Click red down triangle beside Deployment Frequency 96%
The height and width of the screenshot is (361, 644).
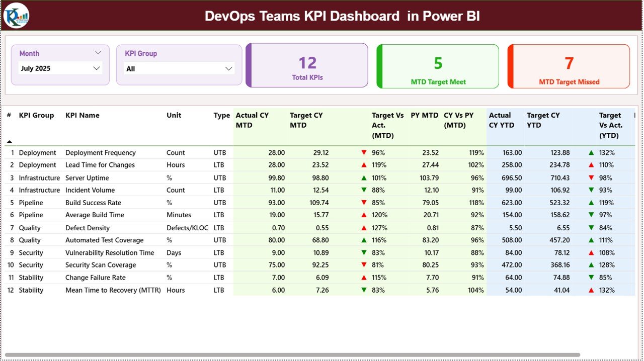tap(363, 152)
